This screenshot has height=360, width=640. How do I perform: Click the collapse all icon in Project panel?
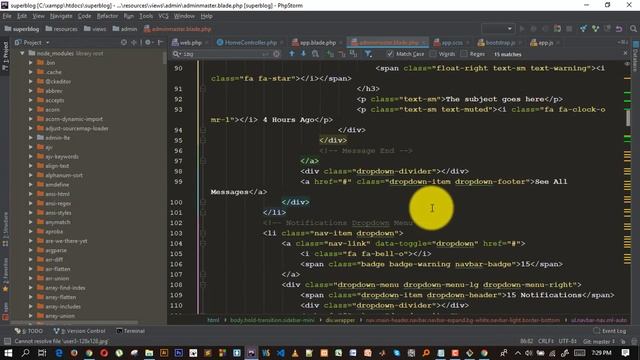point(134,42)
